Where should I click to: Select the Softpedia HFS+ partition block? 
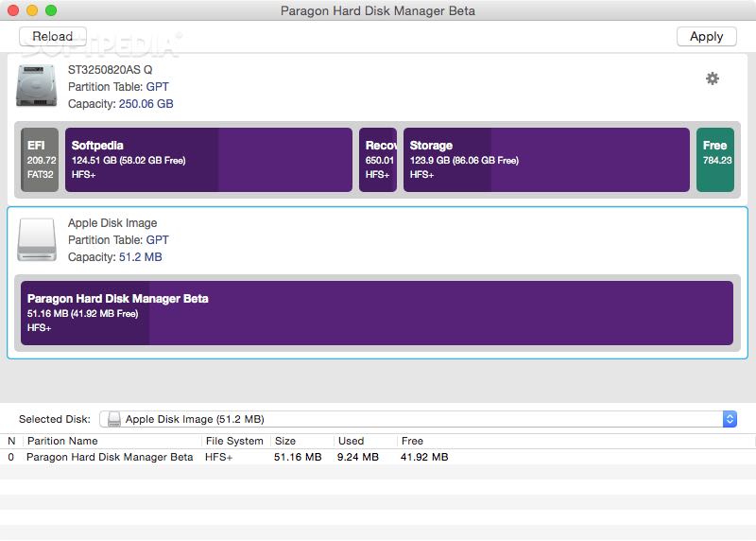point(208,160)
